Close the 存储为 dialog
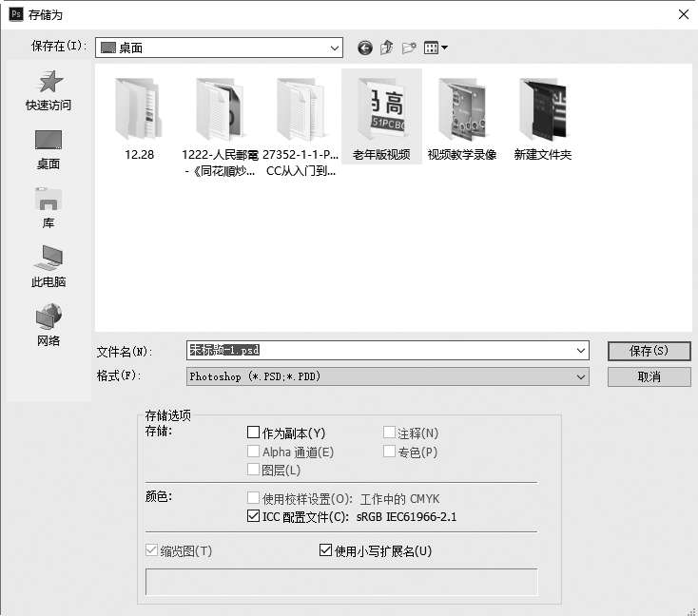This screenshot has height=616, width=698. tap(684, 14)
